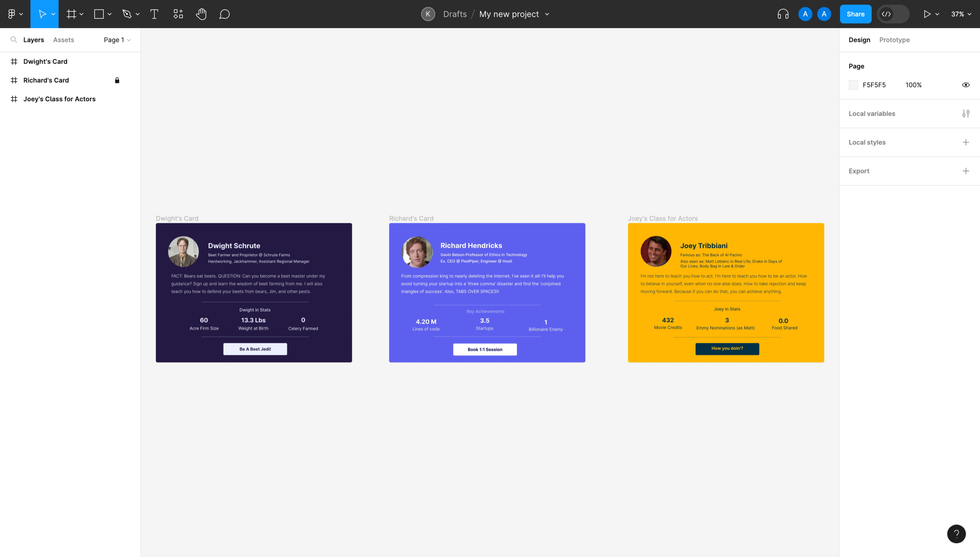This screenshot has width=980, height=557.
Task: Click the page background color swatch
Action: tap(853, 85)
